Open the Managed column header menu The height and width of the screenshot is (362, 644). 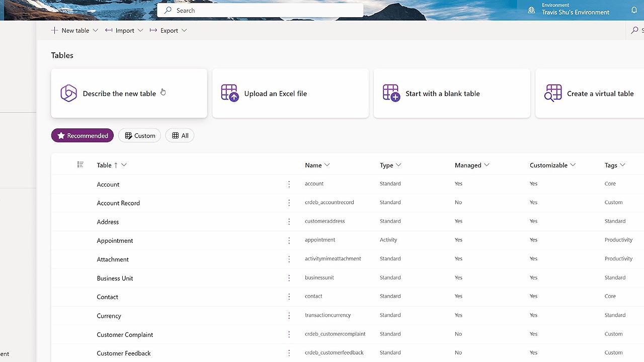486,165
